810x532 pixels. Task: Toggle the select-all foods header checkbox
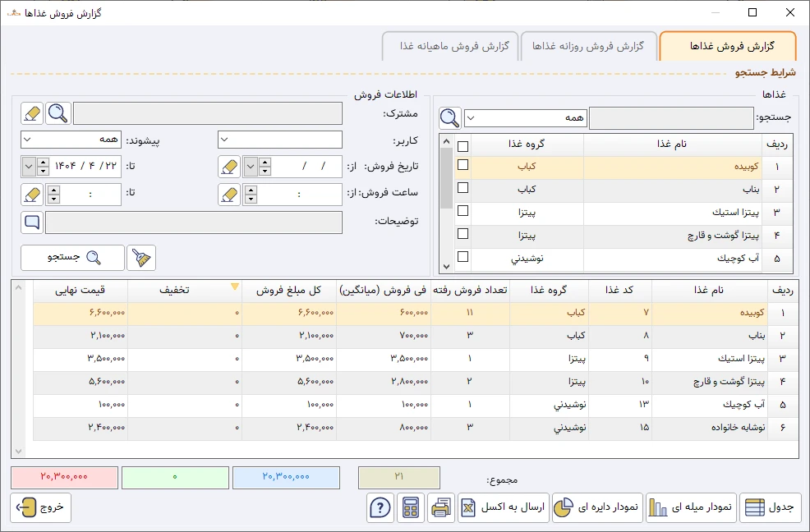[x=463, y=146]
